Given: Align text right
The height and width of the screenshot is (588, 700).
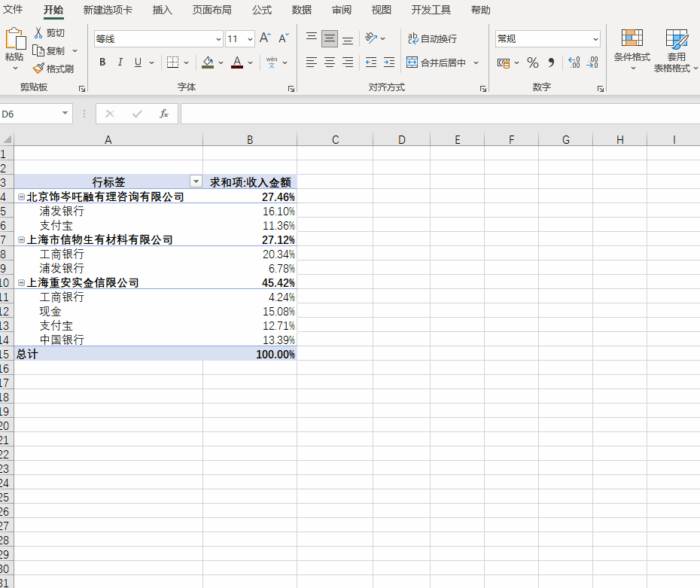Looking at the screenshot, I should coord(348,62).
